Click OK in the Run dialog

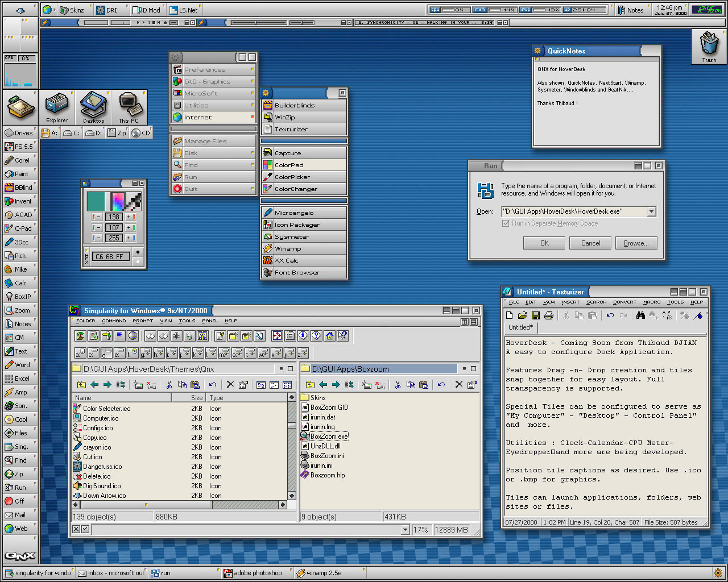(x=544, y=243)
